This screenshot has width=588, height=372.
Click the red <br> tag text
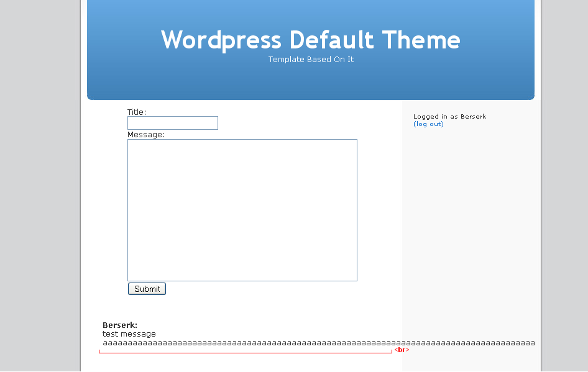402,350
